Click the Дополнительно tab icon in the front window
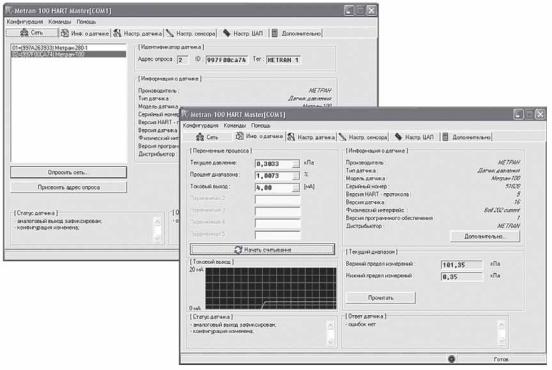Screen dimensions: 552x370 click(x=445, y=137)
